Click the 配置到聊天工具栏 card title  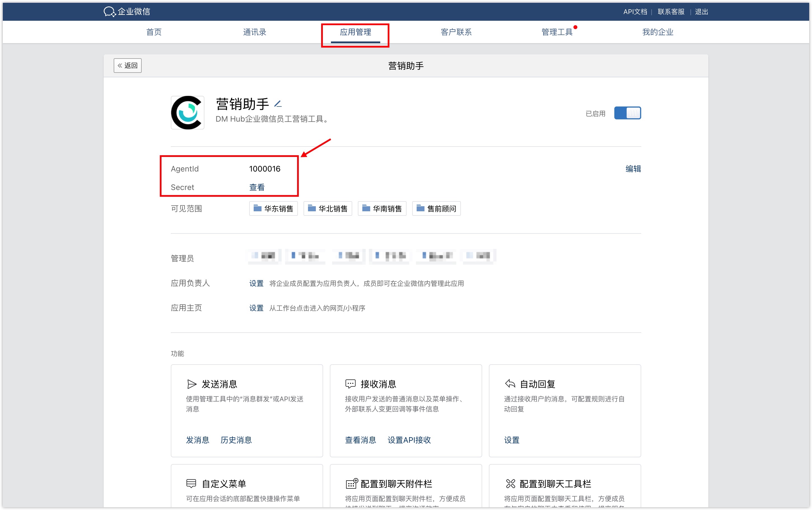tap(555, 484)
